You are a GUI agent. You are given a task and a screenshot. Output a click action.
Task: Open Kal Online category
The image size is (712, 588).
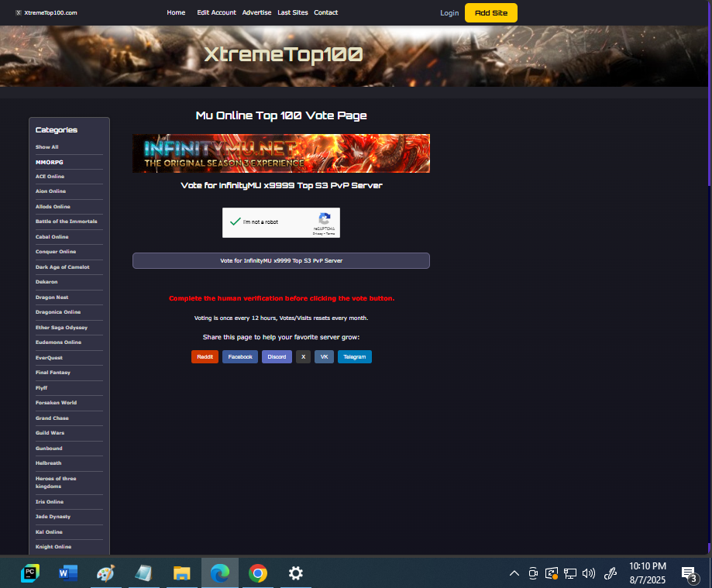coord(49,532)
